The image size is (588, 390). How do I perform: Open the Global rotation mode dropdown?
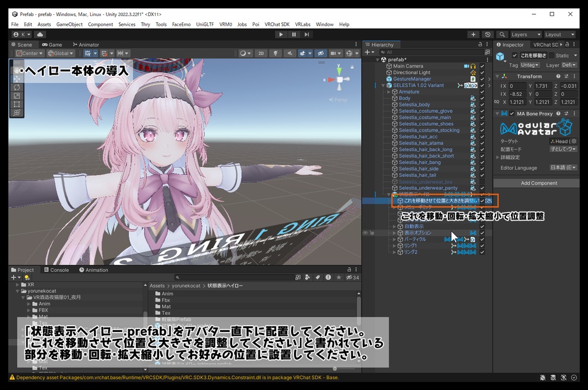60,53
